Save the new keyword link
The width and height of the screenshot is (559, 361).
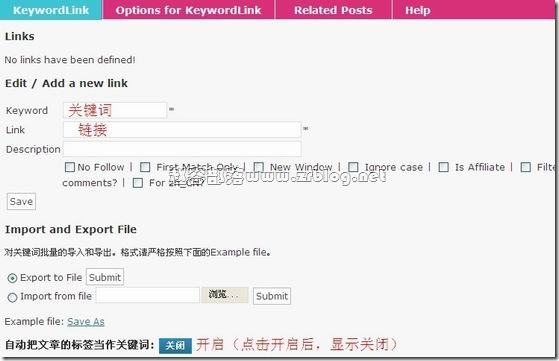[21, 201]
